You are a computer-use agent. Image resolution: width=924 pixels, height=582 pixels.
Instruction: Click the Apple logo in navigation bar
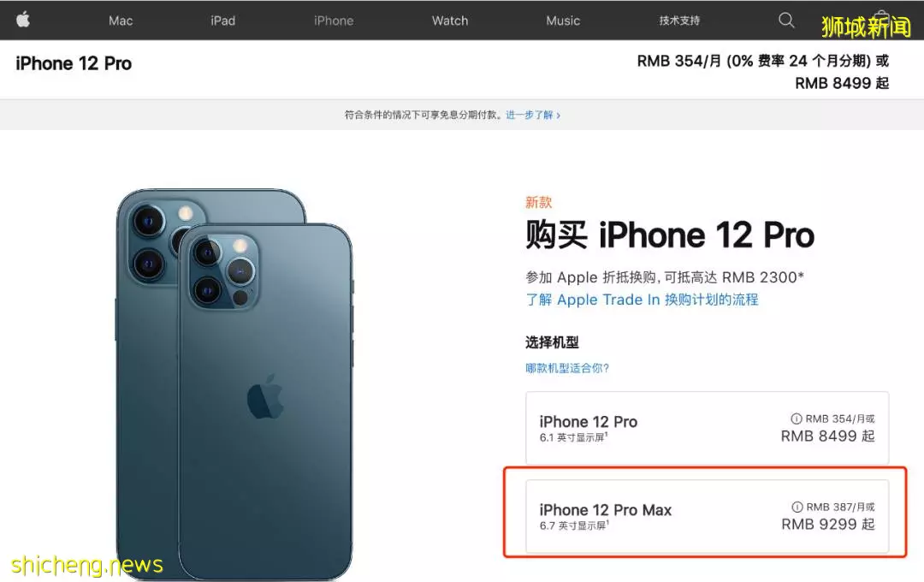(23, 20)
